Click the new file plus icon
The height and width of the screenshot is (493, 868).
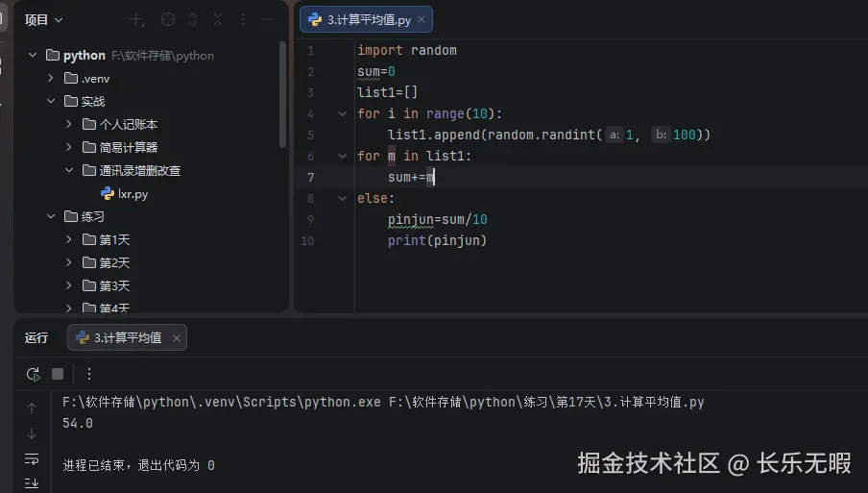(x=136, y=20)
